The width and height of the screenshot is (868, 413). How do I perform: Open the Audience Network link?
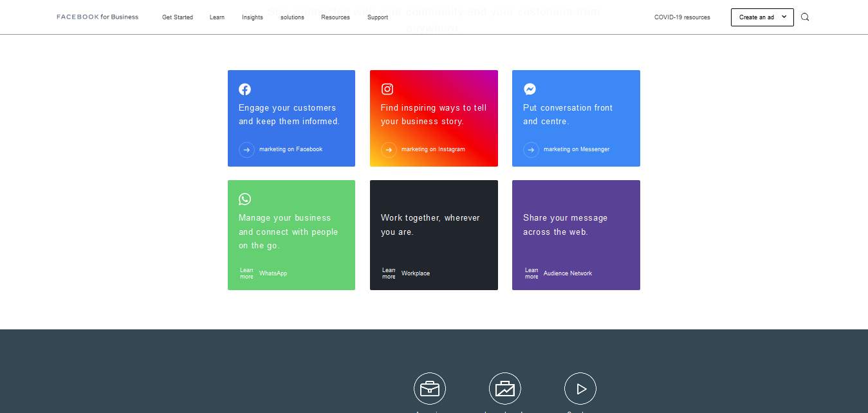pos(568,273)
